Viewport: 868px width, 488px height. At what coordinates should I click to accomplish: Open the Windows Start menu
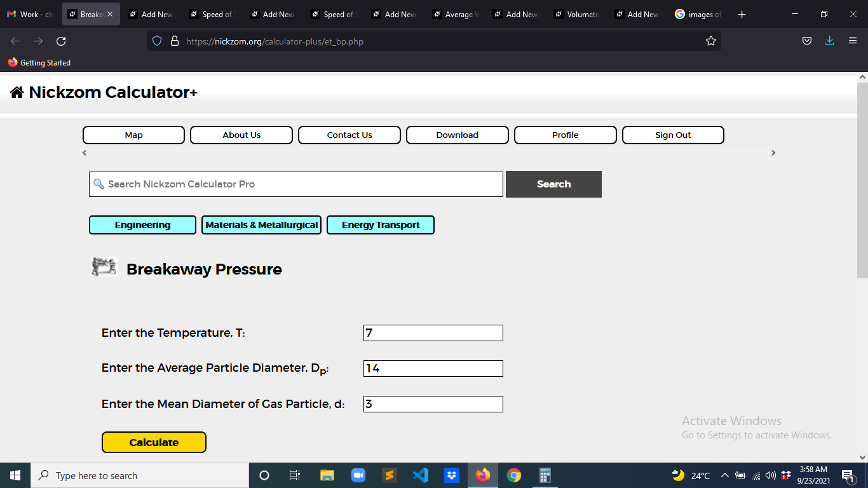pyautogui.click(x=15, y=475)
